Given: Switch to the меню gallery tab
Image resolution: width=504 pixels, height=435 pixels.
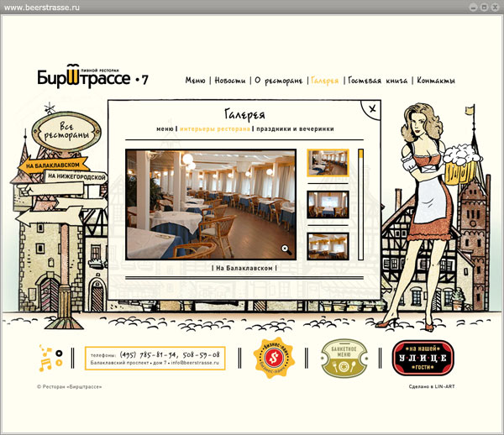Looking at the screenshot, I should (x=165, y=128).
